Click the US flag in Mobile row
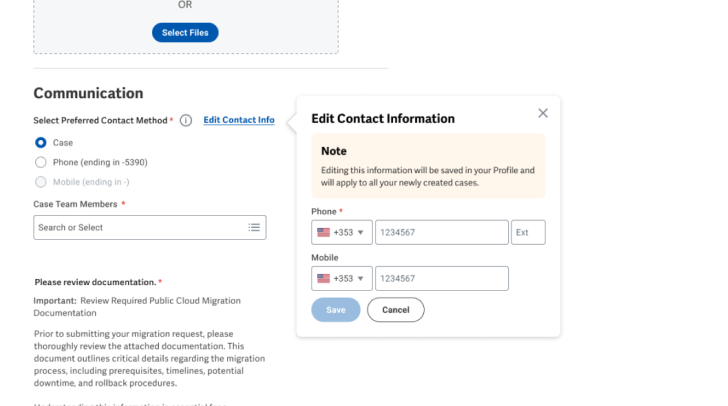 coord(323,279)
